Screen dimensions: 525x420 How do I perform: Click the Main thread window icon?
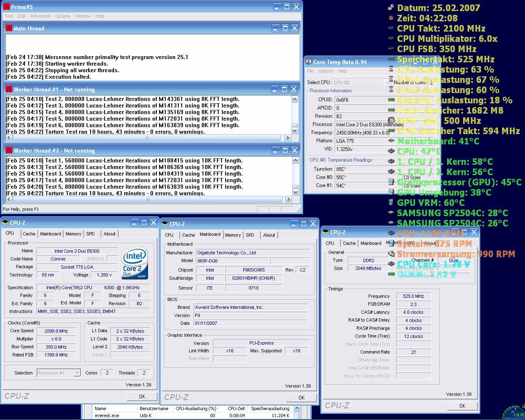point(9,28)
